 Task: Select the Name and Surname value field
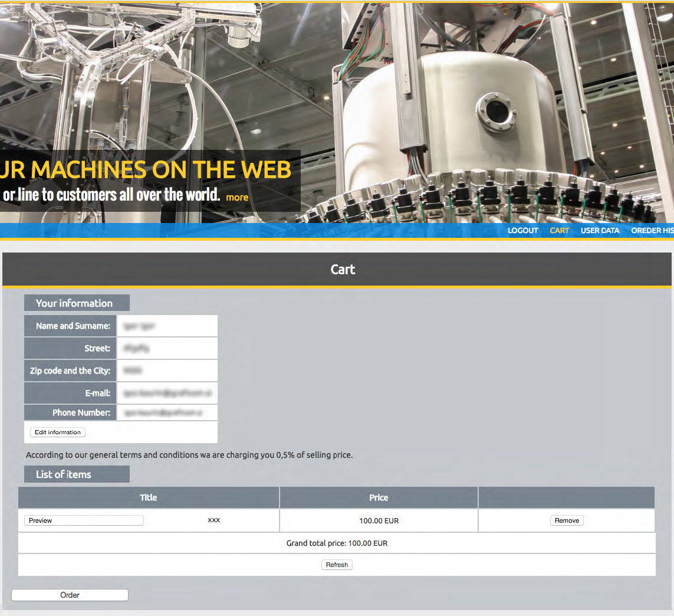click(x=167, y=326)
